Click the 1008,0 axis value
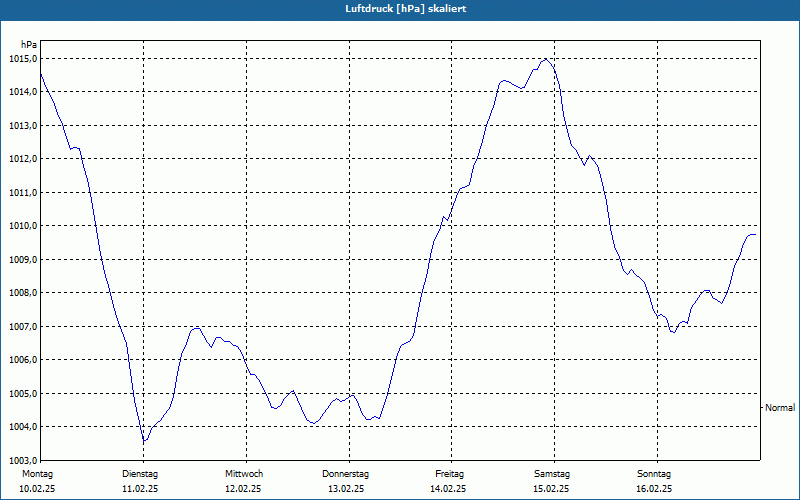This screenshot has width=800, height=500. click(23, 293)
